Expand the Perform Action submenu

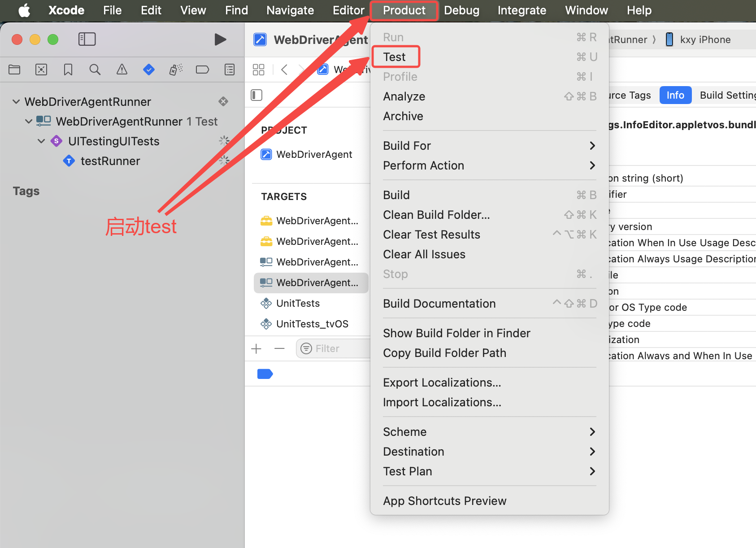pyautogui.click(x=490, y=165)
